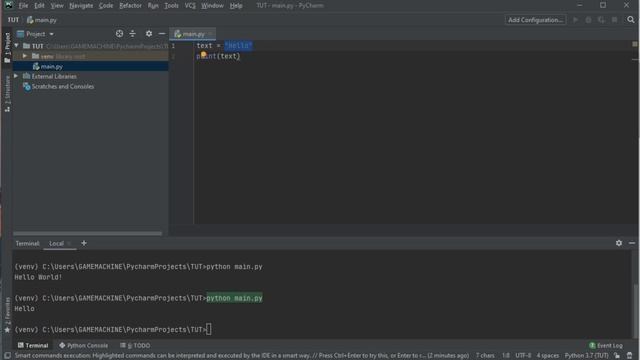Expand External Libraries node

(16, 76)
